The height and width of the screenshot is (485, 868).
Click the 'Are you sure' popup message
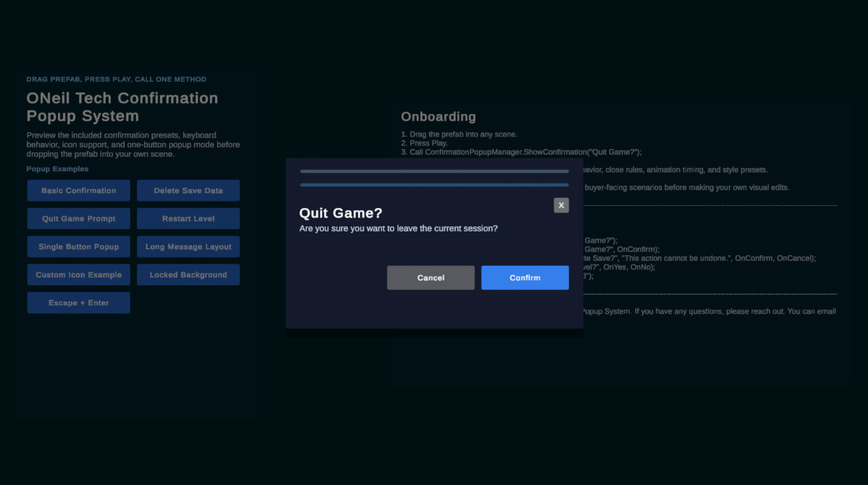(x=399, y=228)
